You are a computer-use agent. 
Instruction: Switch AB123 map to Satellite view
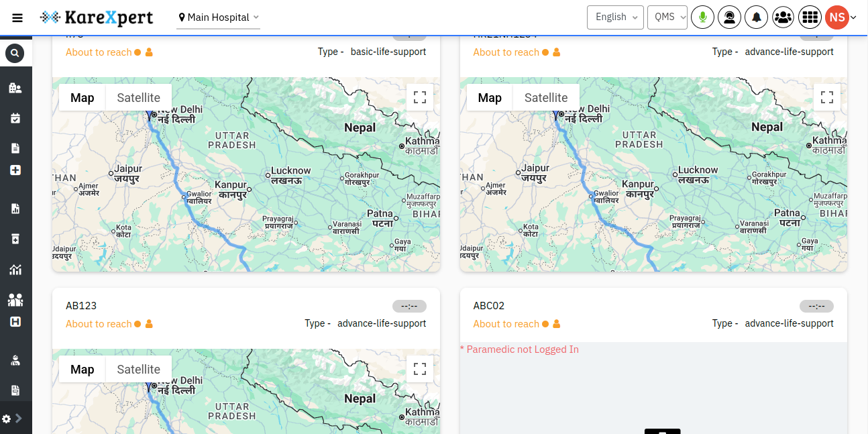(x=138, y=369)
